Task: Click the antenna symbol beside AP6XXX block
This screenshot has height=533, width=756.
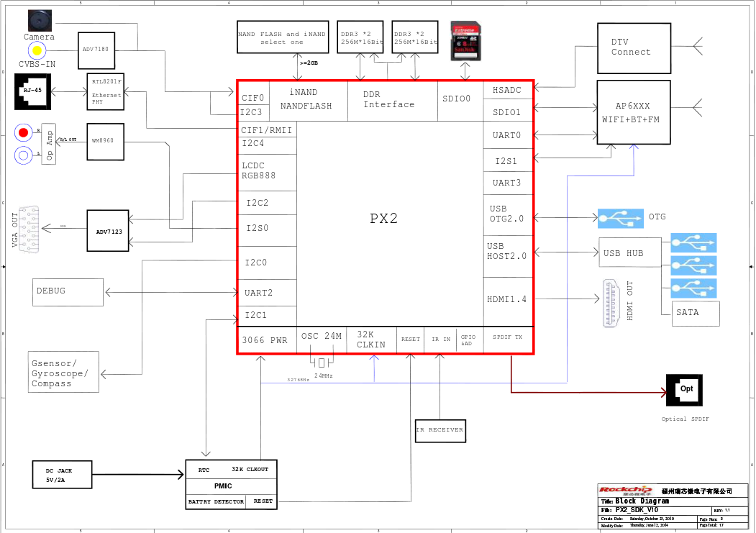Action: coord(698,107)
